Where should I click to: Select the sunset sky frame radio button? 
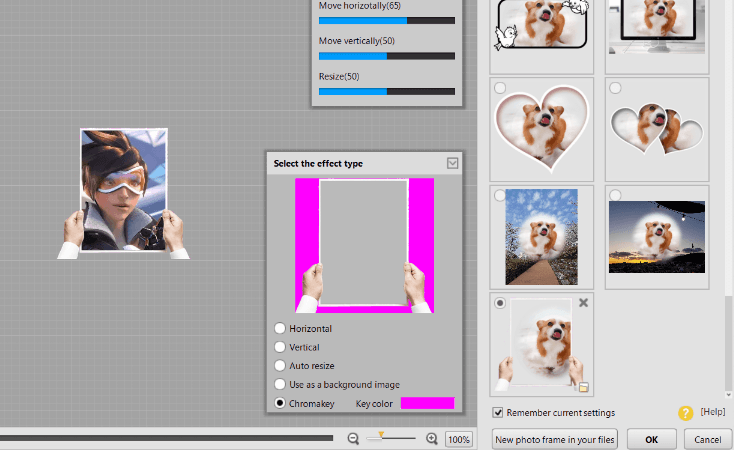coord(615,195)
